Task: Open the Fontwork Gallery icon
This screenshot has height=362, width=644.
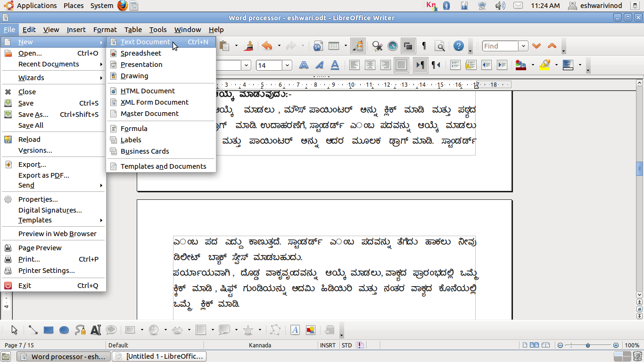Action: [295, 330]
